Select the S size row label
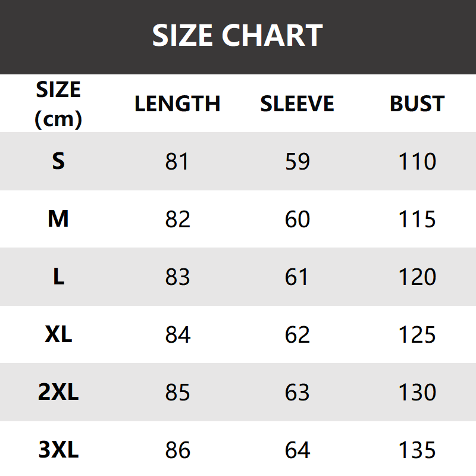 click(x=58, y=161)
